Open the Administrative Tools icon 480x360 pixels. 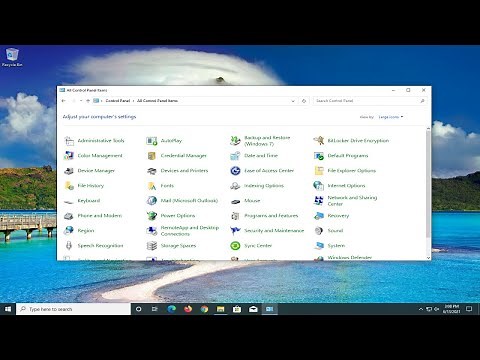click(69, 141)
